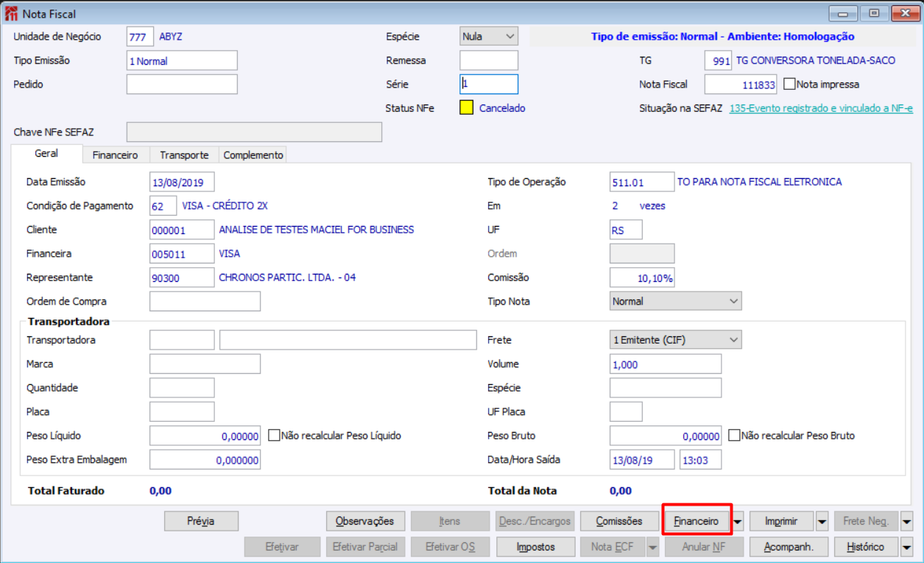
Task: Click the client name ANALISE DE TESTES MACIEL
Action: point(317,230)
